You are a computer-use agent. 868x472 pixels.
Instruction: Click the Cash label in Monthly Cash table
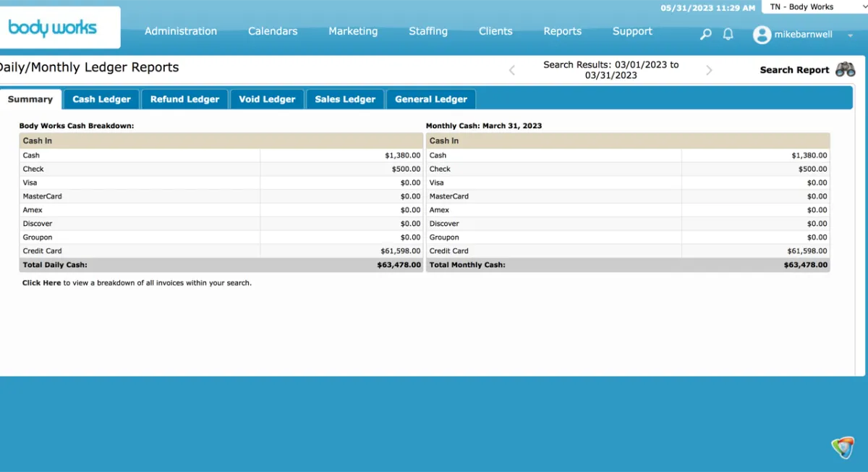tap(438, 156)
